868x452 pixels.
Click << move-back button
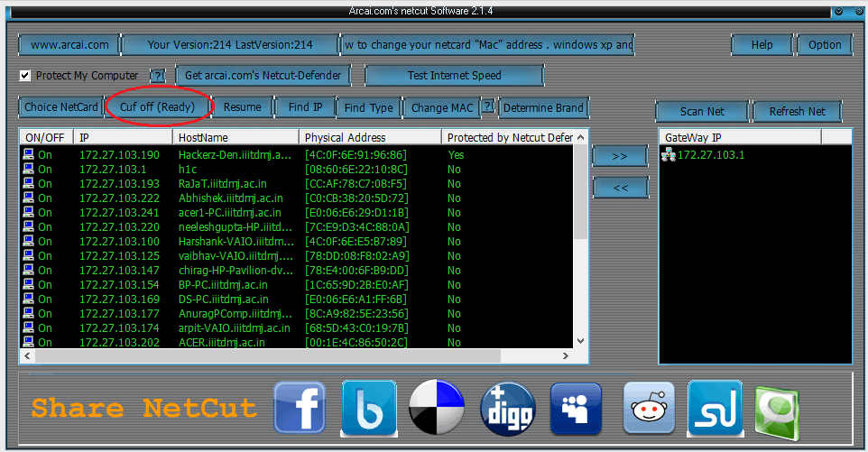(620, 188)
